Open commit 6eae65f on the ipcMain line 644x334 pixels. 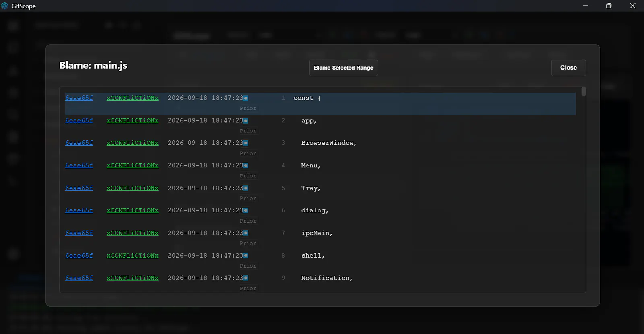(79, 233)
